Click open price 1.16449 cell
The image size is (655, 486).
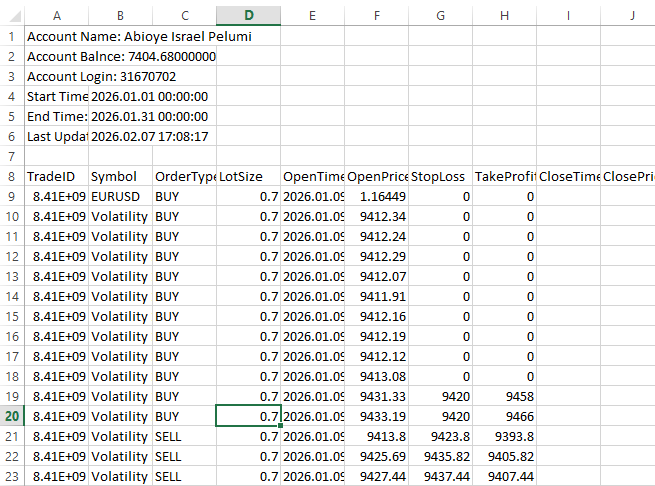[x=376, y=196]
